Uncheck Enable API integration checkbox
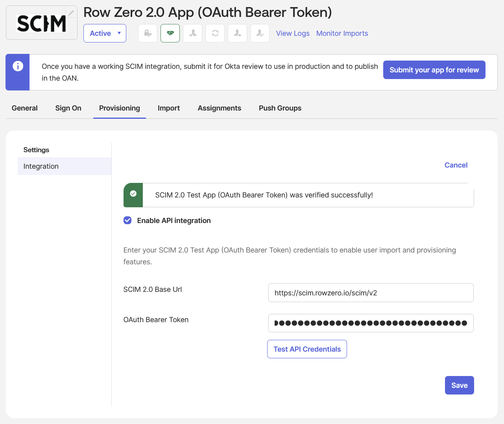The height and width of the screenshot is (424, 504). [x=127, y=221]
